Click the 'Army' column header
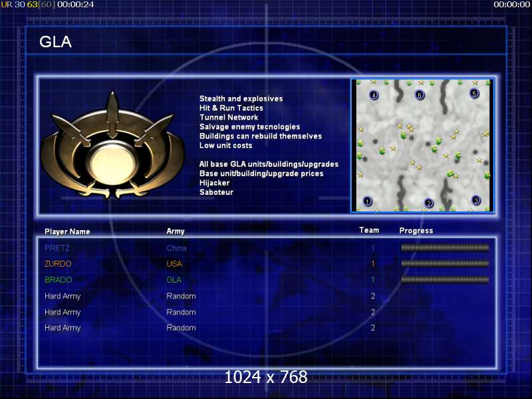This screenshot has width=532, height=399. [176, 231]
